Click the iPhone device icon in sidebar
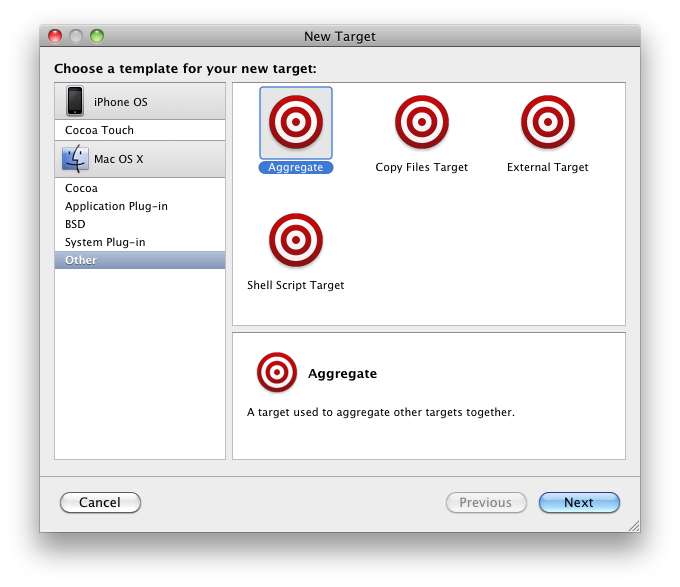This screenshot has width=680, height=587. click(x=75, y=102)
